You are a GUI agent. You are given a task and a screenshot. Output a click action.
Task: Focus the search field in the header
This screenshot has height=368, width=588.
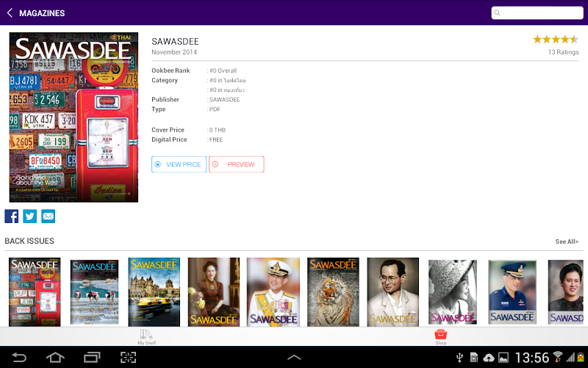click(537, 13)
